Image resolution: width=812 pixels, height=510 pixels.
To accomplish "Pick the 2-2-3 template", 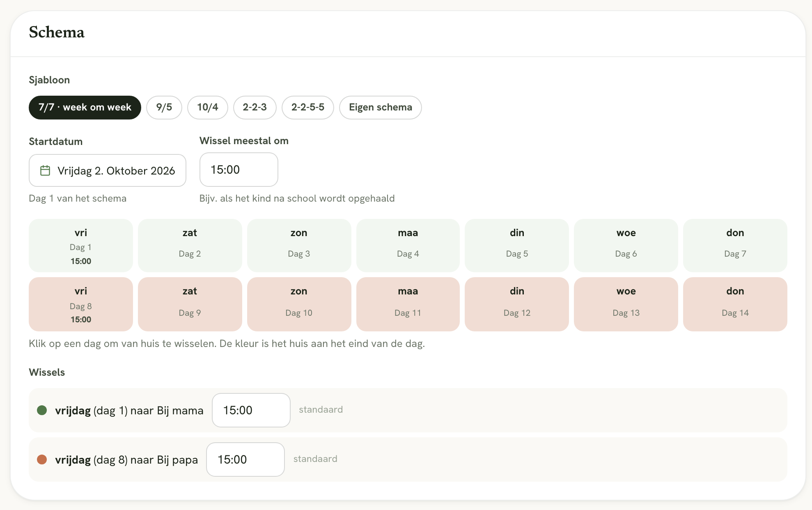I will coord(255,108).
